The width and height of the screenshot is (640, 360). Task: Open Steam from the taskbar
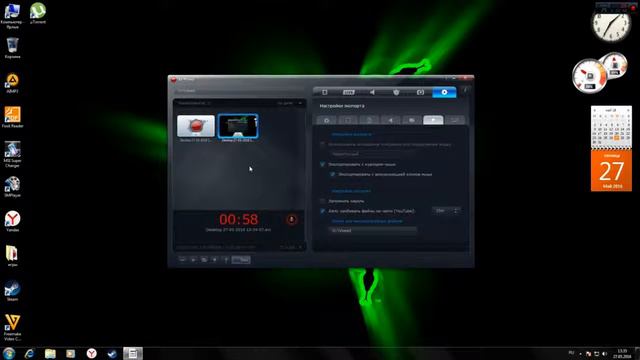tap(112, 353)
